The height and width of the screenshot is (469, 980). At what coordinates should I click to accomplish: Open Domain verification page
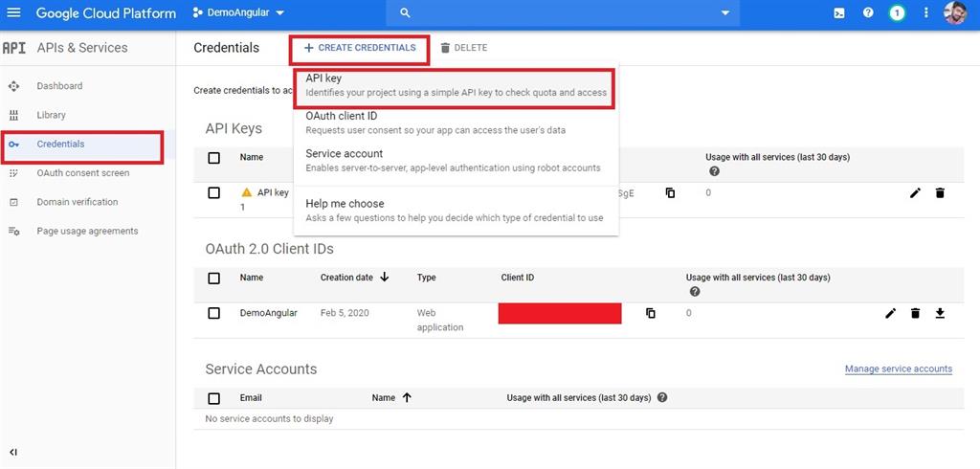point(78,202)
